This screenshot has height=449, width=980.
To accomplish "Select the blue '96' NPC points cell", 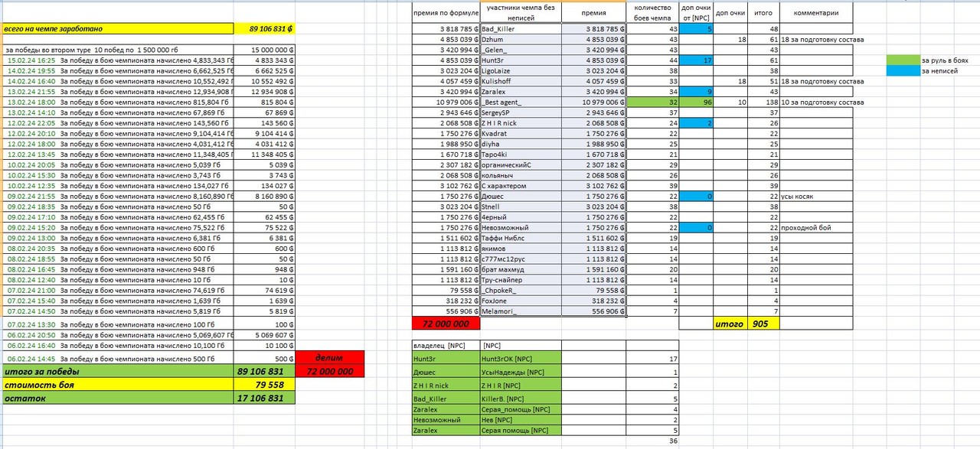I will [x=697, y=102].
